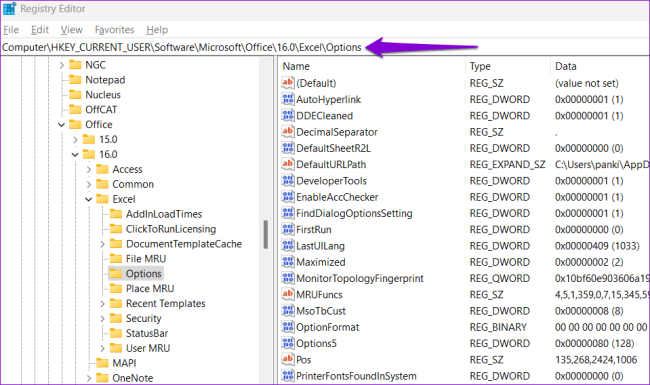Select the File MRU folder icon
Viewport: 650px width, 385px height.
pyautogui.click(x=116, y=259)
